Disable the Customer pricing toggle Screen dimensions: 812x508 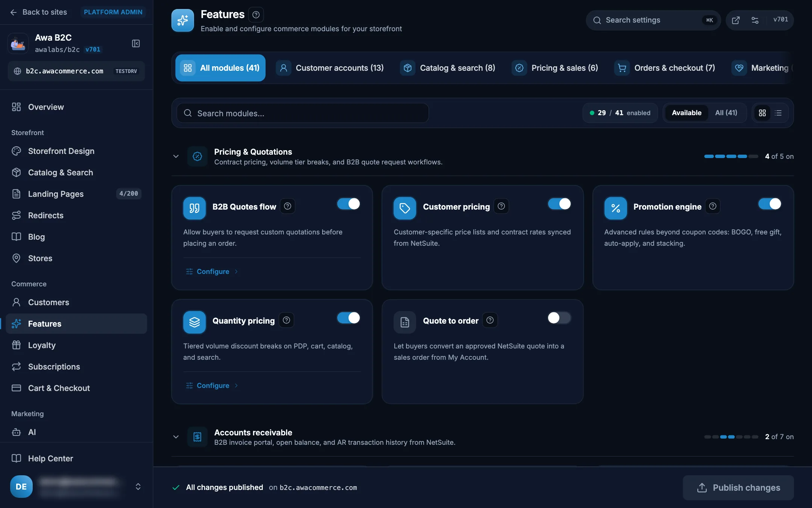[559, 204]
